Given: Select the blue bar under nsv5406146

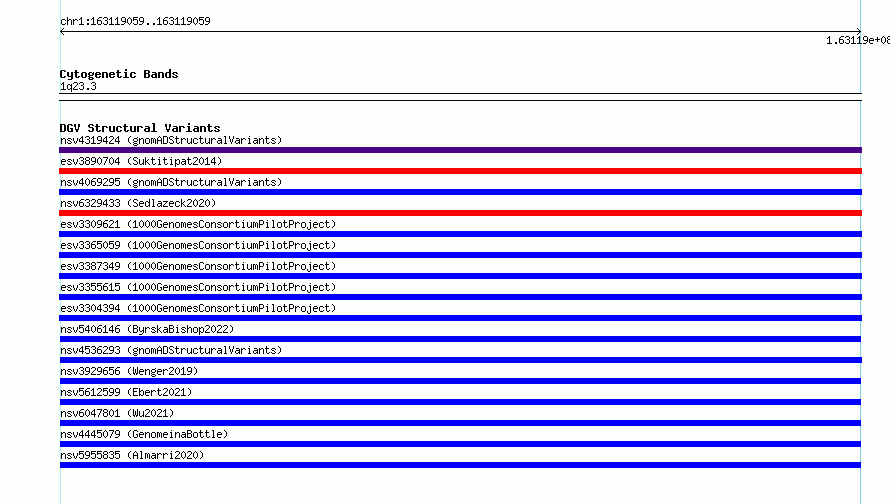Looking at the screenshot, I should click(460, 339).
